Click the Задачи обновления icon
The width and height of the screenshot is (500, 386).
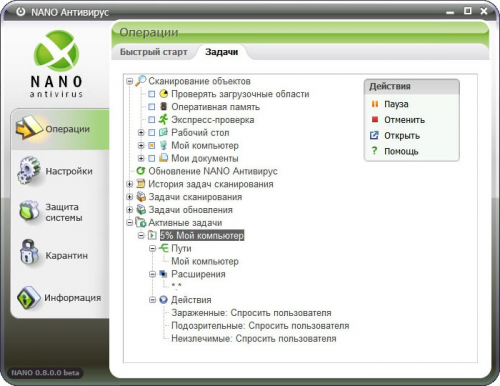tap(141, 210)
